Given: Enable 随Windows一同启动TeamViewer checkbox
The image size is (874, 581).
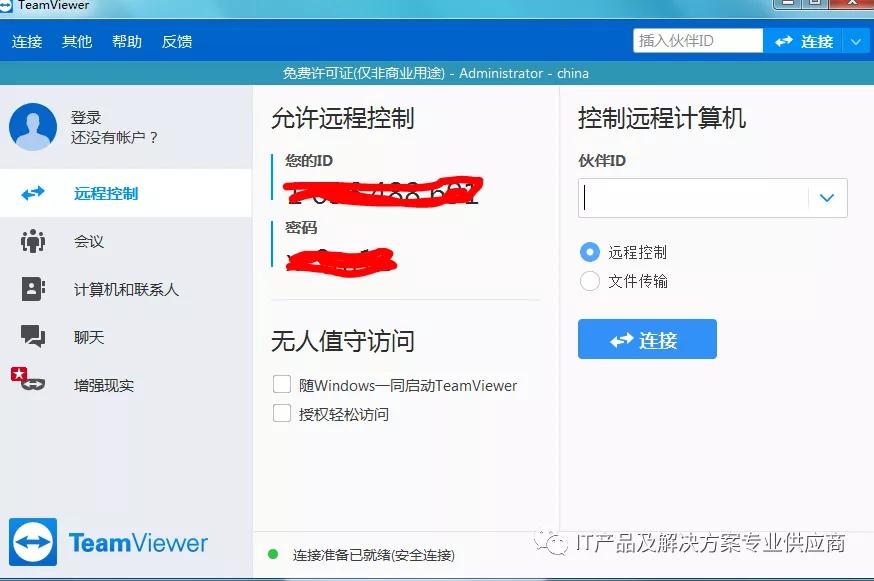Looking at the screenshot, I should tap(281, 385).
